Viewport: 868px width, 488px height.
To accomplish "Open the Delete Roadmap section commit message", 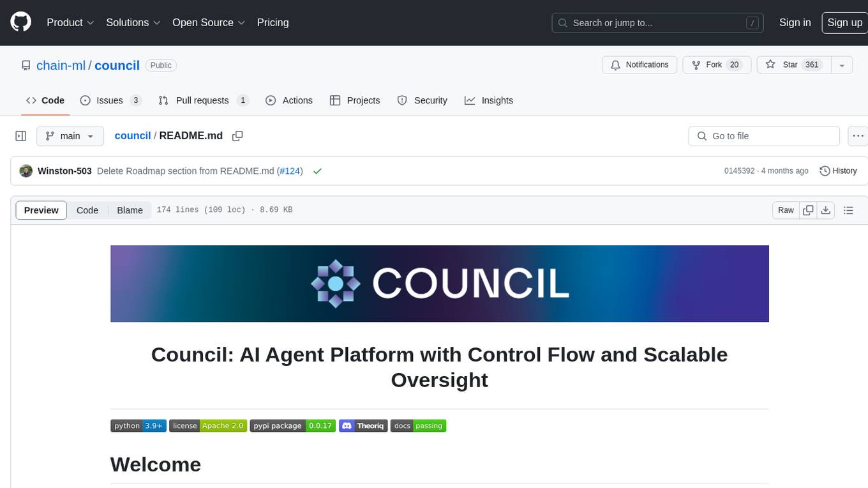I will click(186, 171).
